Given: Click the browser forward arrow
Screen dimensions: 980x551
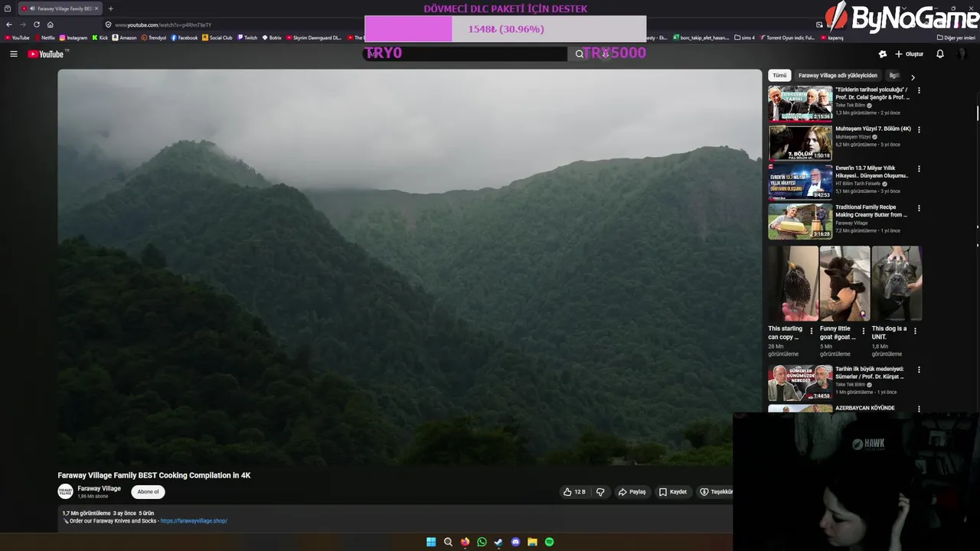Looking at the screenshot, I should coord(23,24).
